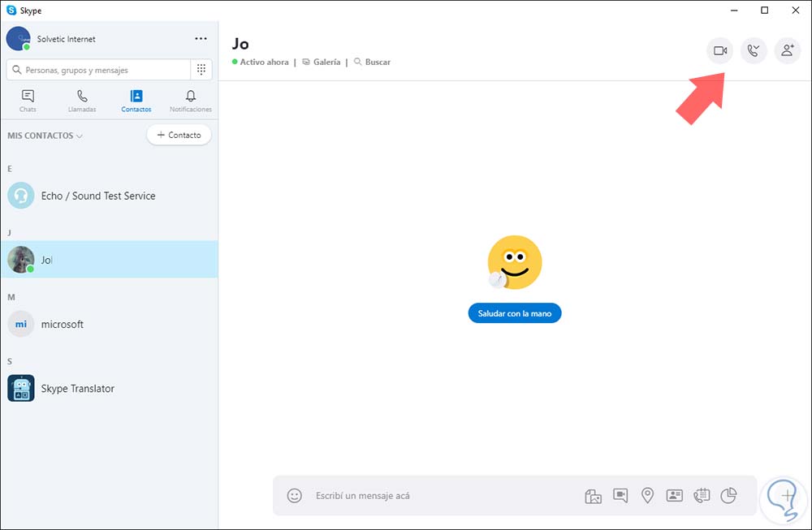Screen dimensions: 812x530
Task: Start an audio call with Jo
Action: pyautogui.click(x=754, y=50)
